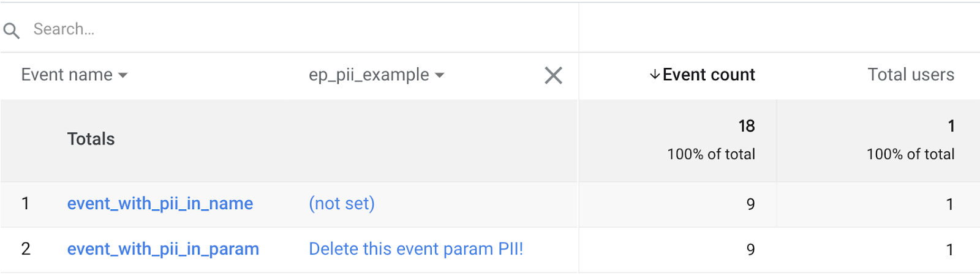This screenshot has width=980, height=276.
Task: Open event_with_pii_in_name link
Action: coord(160,204)
